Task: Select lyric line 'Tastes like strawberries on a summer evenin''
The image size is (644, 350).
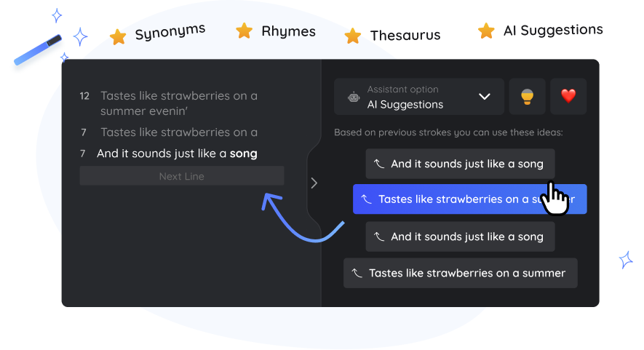Action: coord(179,103)
